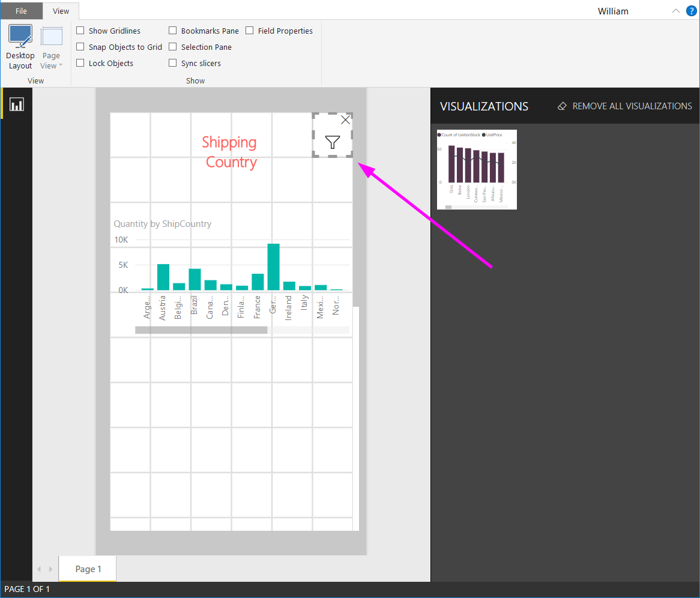Switch to the View ribbon tab
700x598 pixels.
click(61, 11)
